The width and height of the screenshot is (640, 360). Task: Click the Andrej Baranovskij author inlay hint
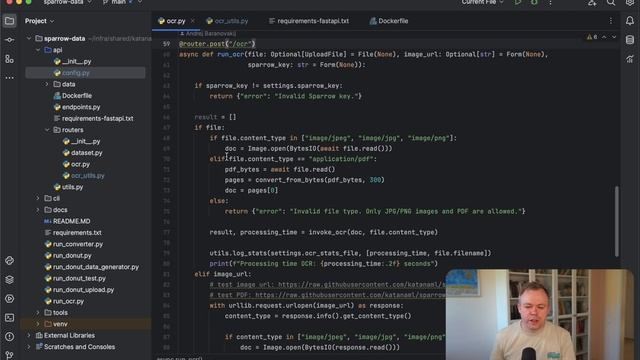(208, 33)
